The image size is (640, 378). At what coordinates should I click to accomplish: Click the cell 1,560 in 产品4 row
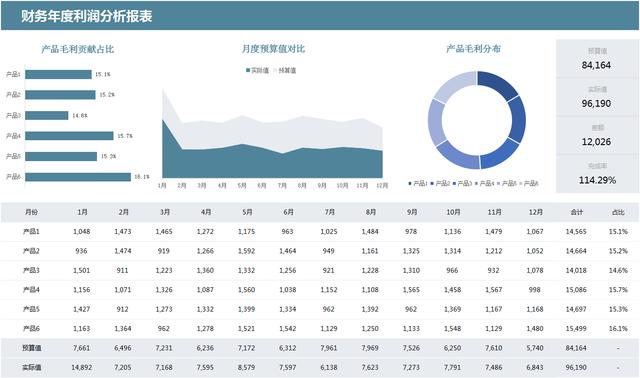[x=247, y=290]
